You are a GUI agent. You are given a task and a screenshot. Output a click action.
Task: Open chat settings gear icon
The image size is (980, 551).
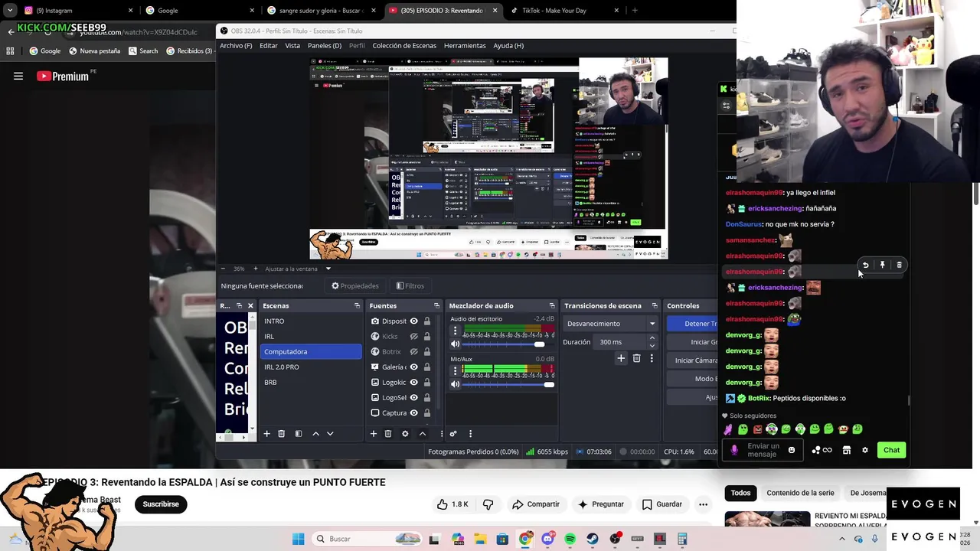[865, 450]
